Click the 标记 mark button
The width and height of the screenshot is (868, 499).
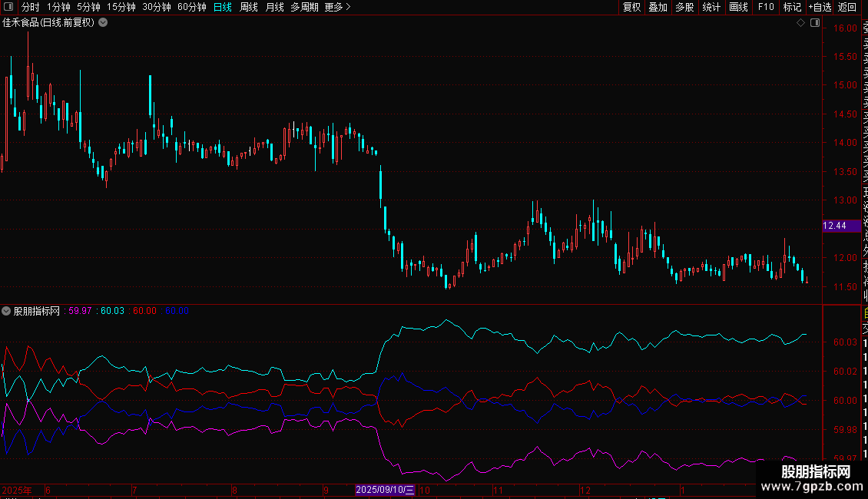pos(792,7)
